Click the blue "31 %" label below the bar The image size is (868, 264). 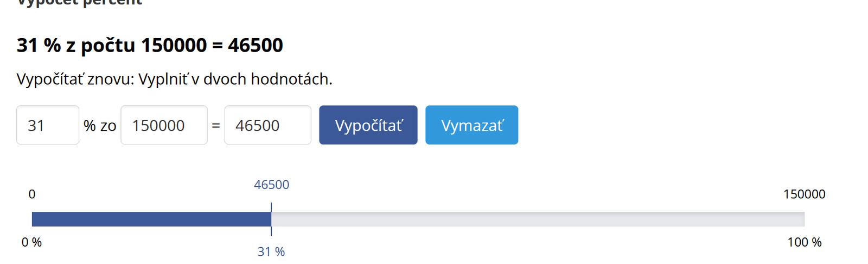271,252
